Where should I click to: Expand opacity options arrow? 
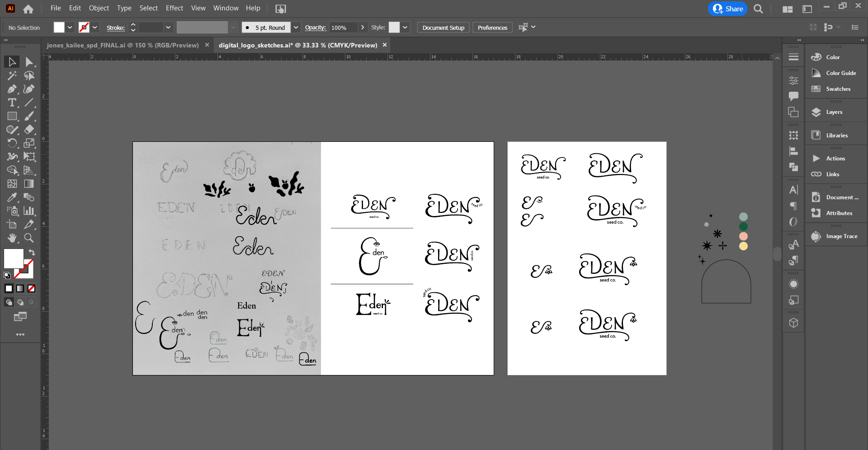coord(363,28)
